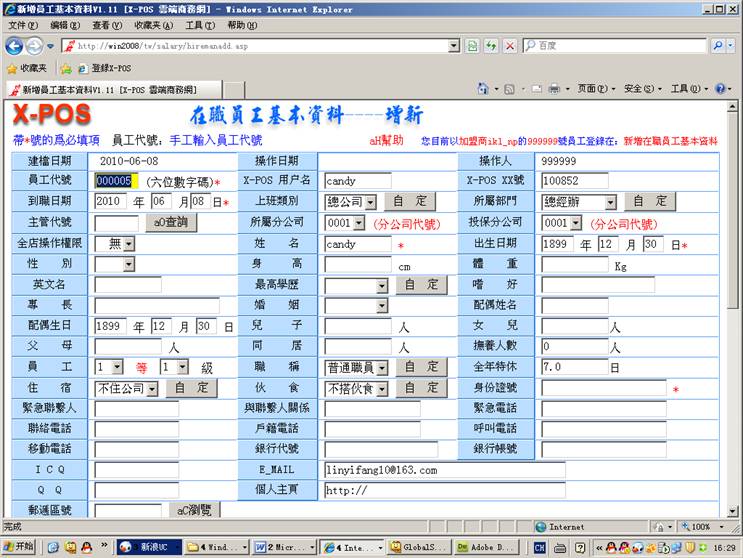The width and height of the screenshot is (743, 558).
Task: Click the aH幫助 help link
Action: coord(386,141)
